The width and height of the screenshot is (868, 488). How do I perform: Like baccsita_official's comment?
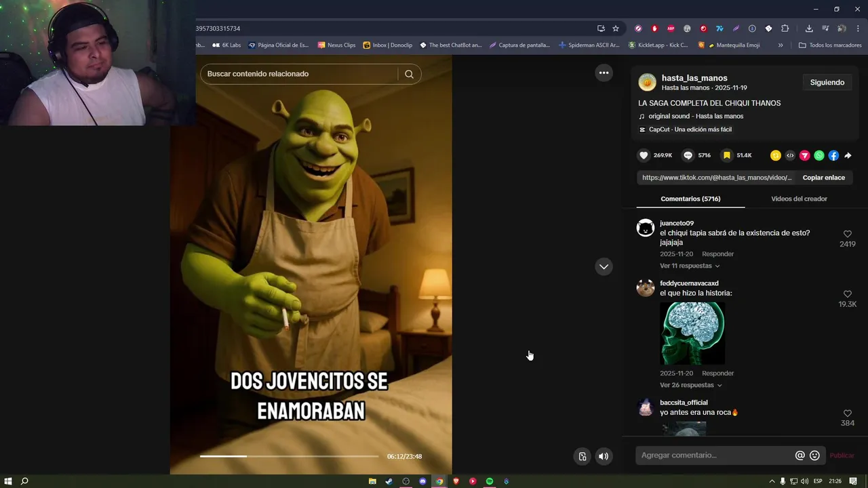[x=848, y=413]
